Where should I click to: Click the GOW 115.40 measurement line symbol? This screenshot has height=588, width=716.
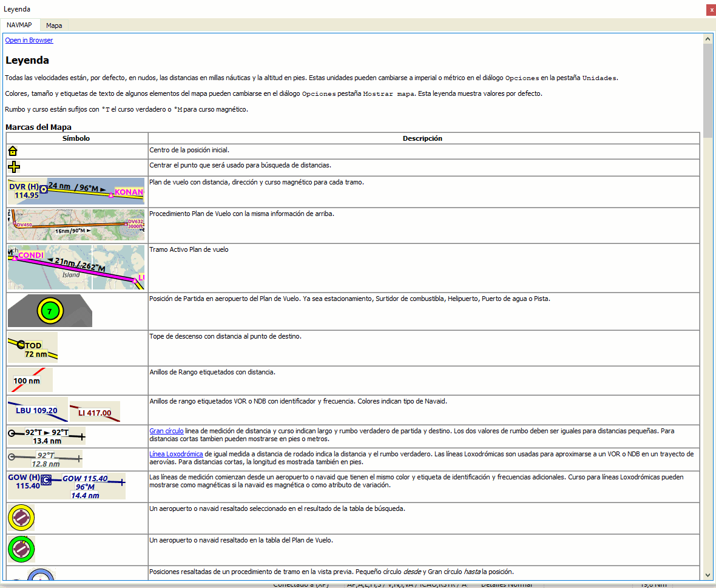67,485
